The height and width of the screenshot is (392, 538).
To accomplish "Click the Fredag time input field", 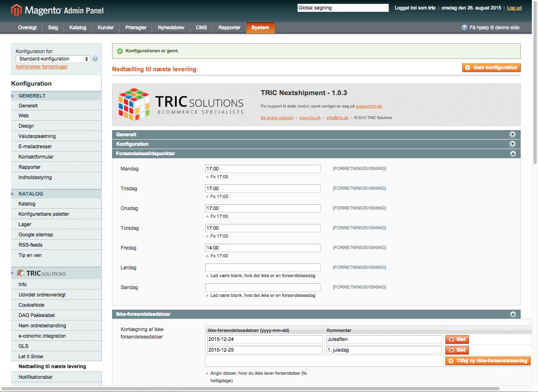I will [262, 248].
